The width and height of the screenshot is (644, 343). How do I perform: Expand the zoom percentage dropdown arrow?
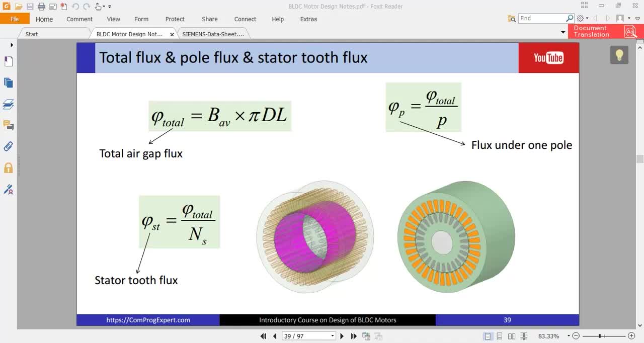pyautogui.click(x=569, y=336)
